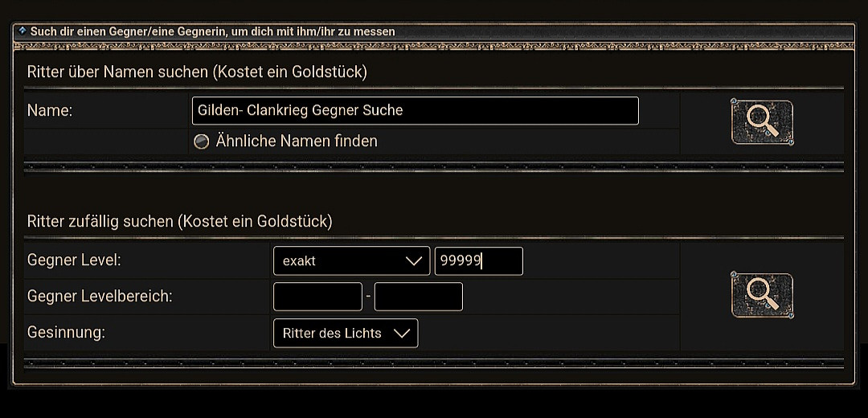Click the lower Gegner Levelbereich input box
This screenshot has width=868, height=418.
(x=317, y=297)
